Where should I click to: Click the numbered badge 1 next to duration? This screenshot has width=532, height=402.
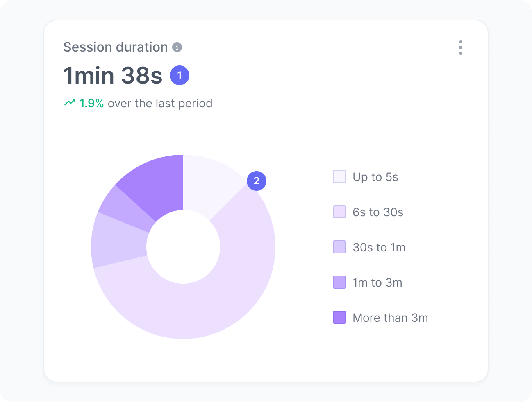pos(179,75)
